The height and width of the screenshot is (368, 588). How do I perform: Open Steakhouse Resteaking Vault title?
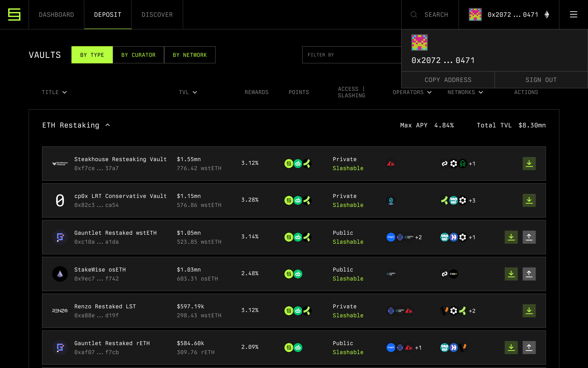click(x=120, y=159)
